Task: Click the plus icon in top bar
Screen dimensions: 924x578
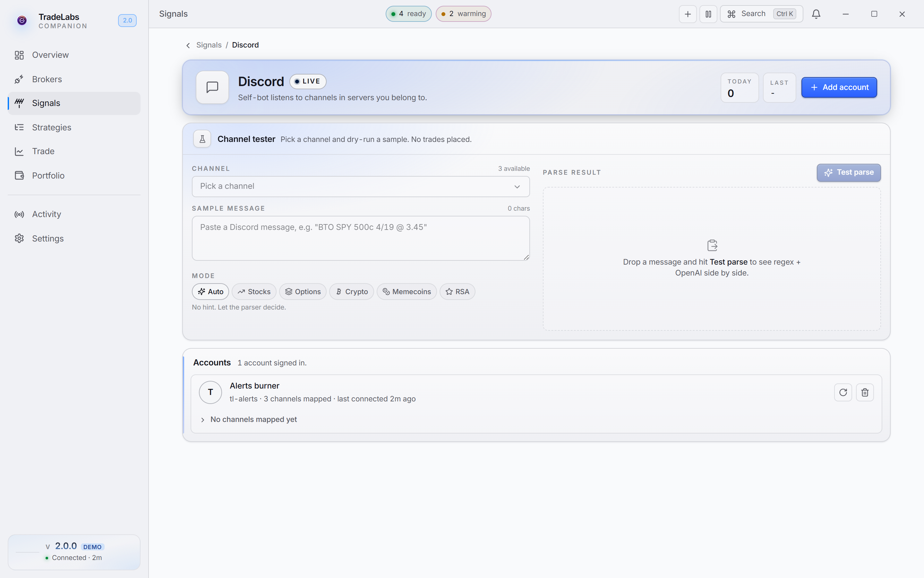Action: pos(688,14)
